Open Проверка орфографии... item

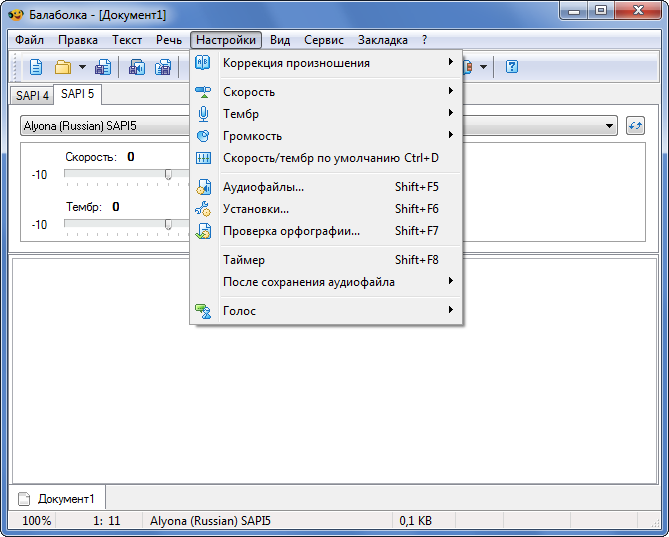click(326, 231)
